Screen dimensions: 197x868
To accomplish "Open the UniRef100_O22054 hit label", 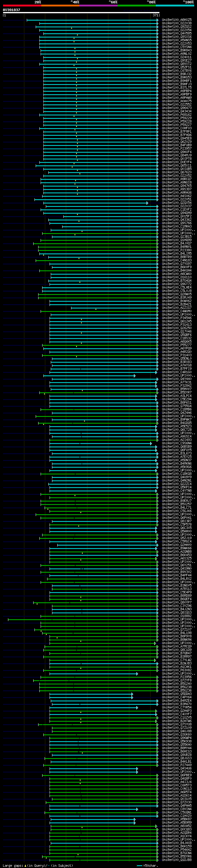I will [x=177, y=30].
